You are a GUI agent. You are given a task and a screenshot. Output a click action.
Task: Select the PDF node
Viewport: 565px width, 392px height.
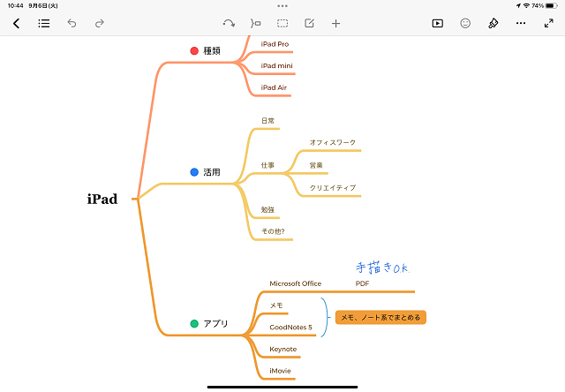362,283
